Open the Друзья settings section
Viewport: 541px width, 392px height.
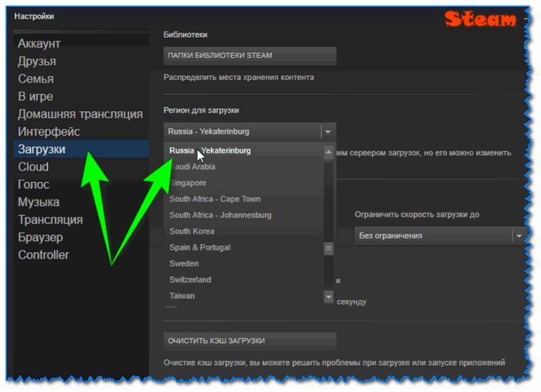coord(81,61)
